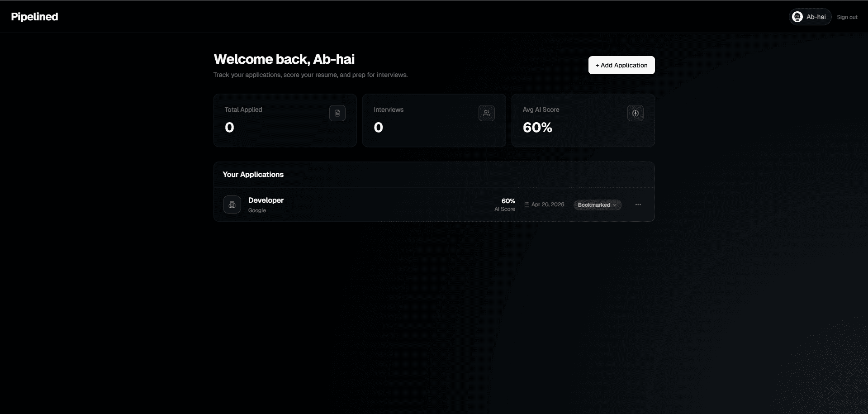868x414 pixels.
Task: Click the Welcome back, Ab-hai heading
Action: pyautogui.click(x=284, y=59)
